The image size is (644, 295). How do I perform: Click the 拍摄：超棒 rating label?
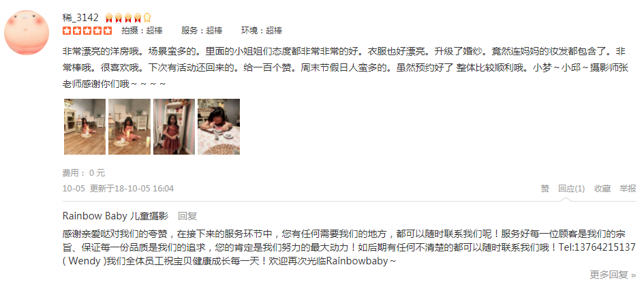142,31
